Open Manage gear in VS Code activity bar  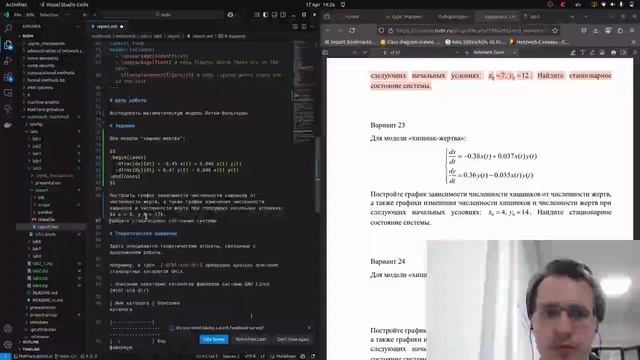click(x=8, y=344)
